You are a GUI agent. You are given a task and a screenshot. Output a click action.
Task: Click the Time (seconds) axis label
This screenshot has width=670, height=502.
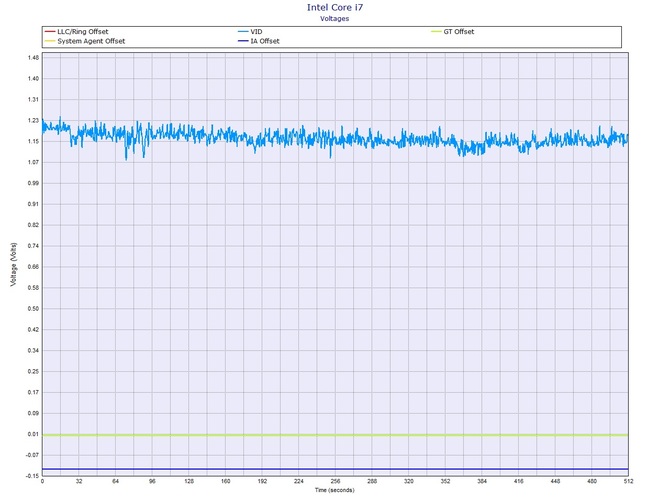[335, 490]
